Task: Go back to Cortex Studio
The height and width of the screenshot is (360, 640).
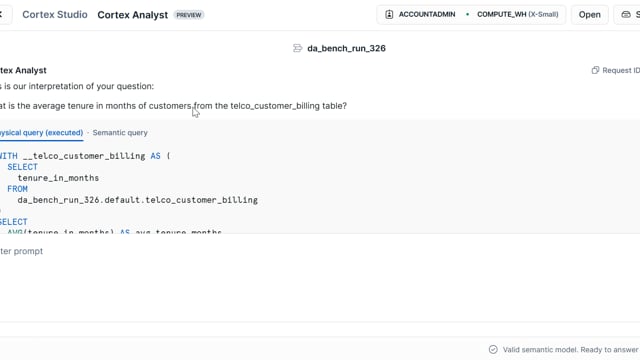Action: [x=55, y=14]
